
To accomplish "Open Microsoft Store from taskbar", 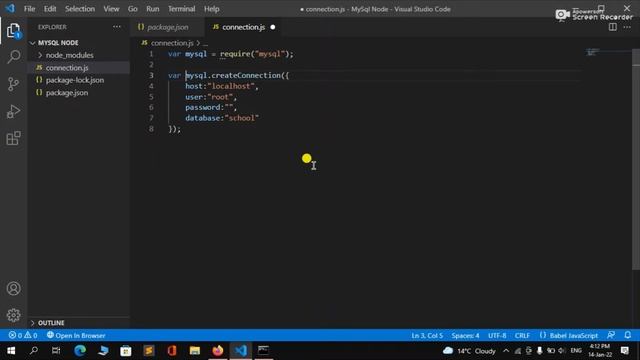I will click(126, 351).
